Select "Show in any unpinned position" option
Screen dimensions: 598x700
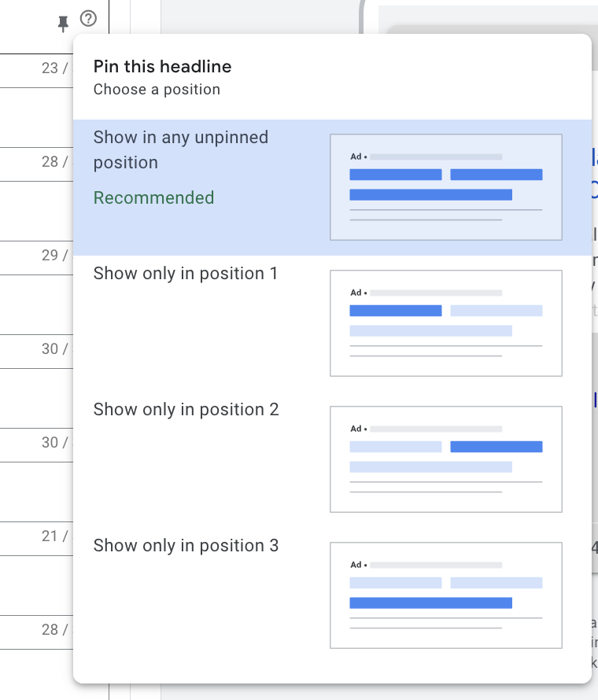click(181, 149)
